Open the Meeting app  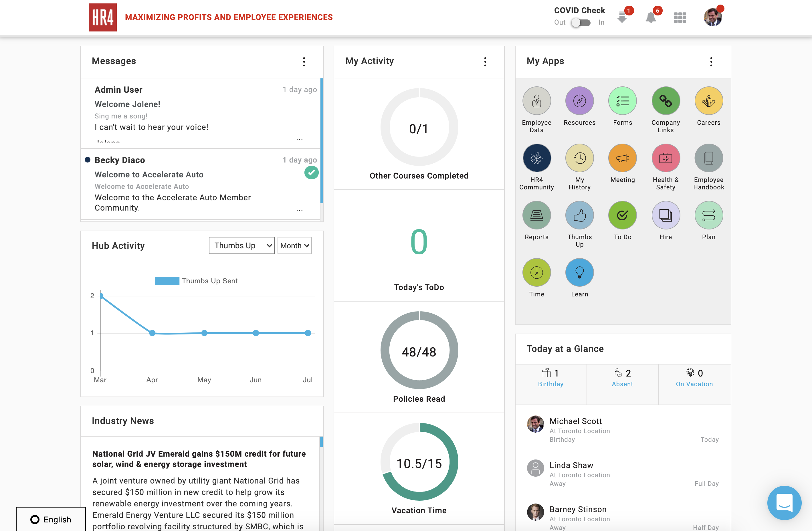coord(622,158)
